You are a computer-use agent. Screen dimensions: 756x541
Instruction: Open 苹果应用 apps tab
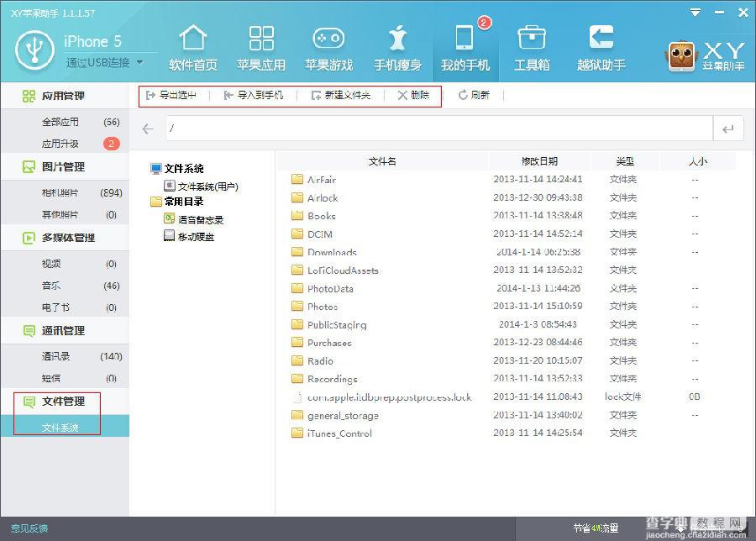click(x=261, y=47)
